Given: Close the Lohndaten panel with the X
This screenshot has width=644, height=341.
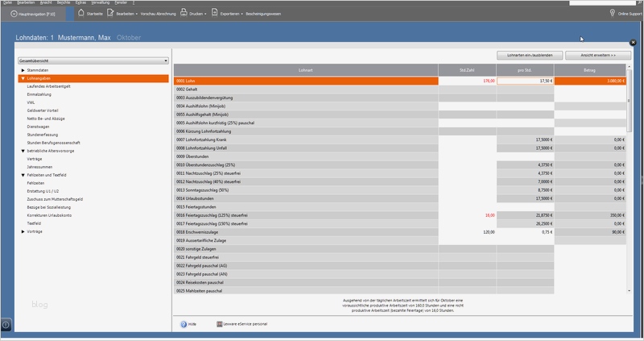Looking at the screenshot, I should click(633, 43).
